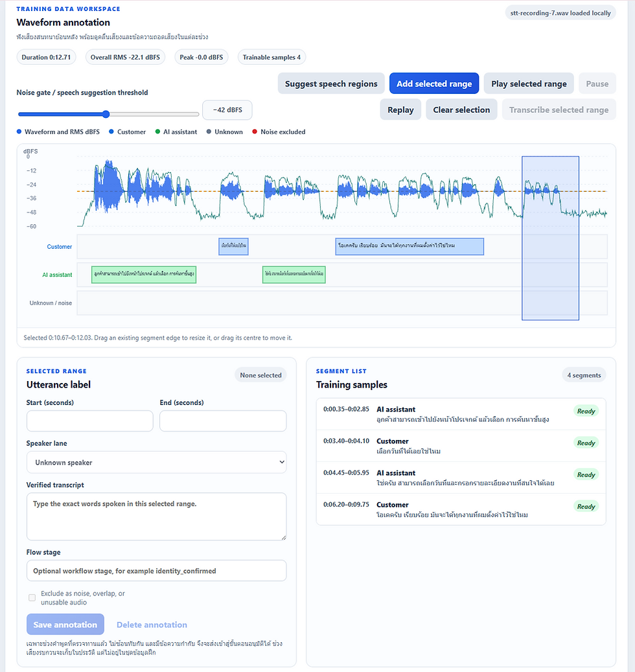635x672 pixels.
Task: Click the Flow stage input field
Action: click(x=156, y=571)
